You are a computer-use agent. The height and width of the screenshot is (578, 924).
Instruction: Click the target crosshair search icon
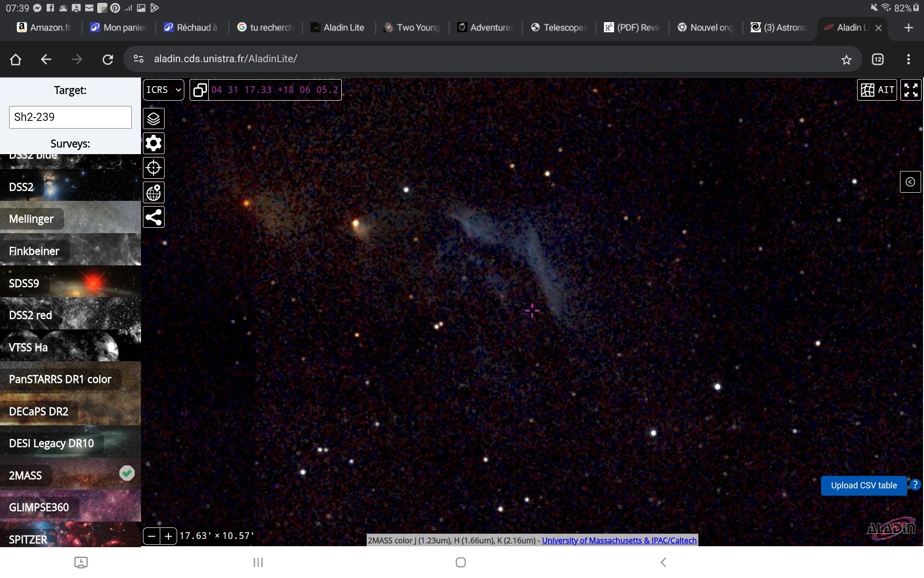[x=154, y=168]
